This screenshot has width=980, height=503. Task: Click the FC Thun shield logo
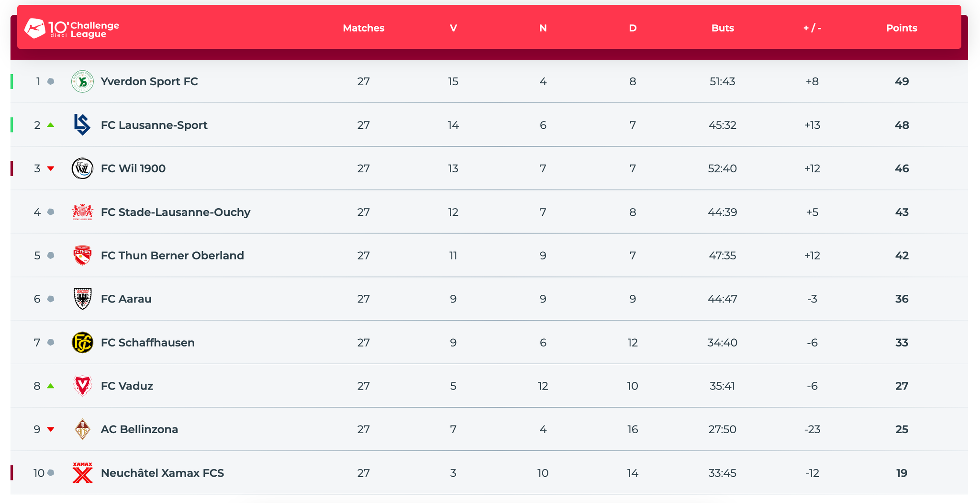pos(82,256)
